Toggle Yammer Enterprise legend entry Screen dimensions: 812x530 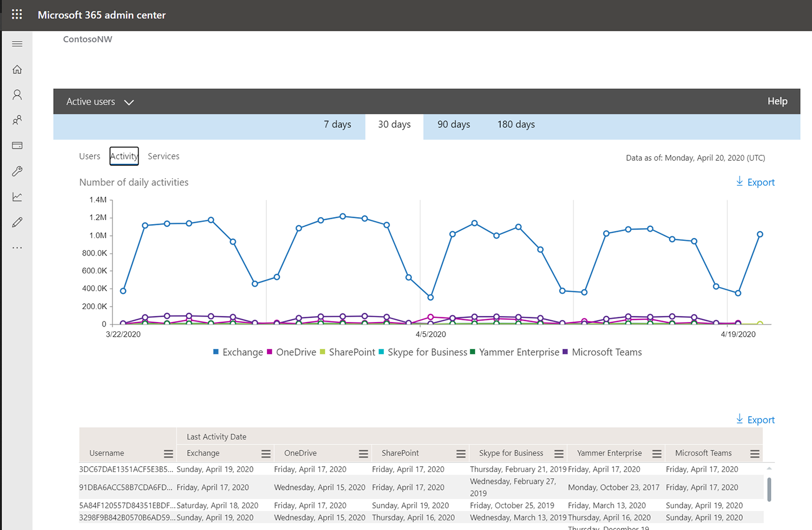514,352
